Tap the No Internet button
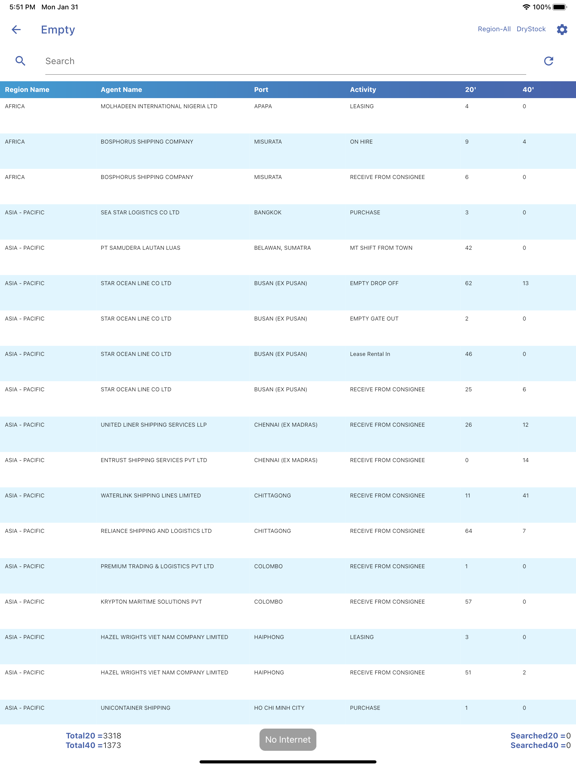 pyautogui.click(x=288, y=740)
